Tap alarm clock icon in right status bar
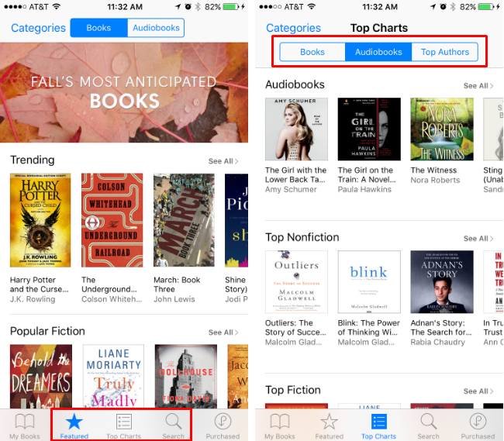This screenshot has height=441, width=504. click(443, 6)
